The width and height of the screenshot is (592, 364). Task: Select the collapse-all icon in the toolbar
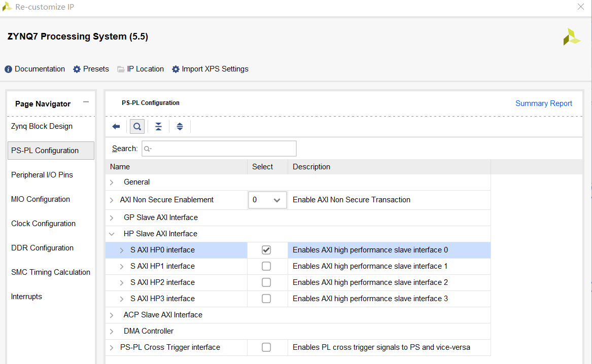[x=158, y=126]
